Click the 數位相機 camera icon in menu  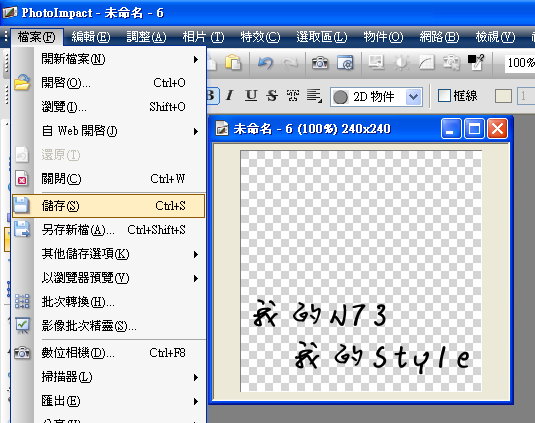(x=22, y=352)
